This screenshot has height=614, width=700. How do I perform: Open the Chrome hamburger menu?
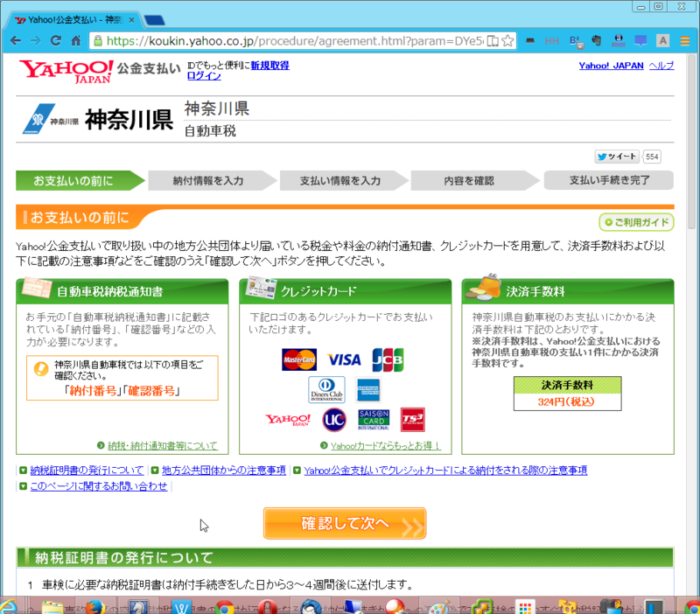tap(685, 41)
